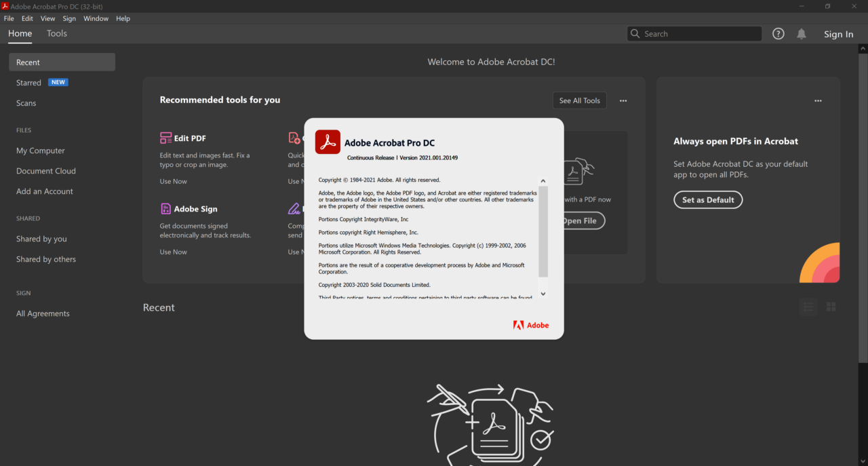Switch recent files to list view
Image resolution: width=868 pixels, height=466 pixels.
click(x=808, y=307)
